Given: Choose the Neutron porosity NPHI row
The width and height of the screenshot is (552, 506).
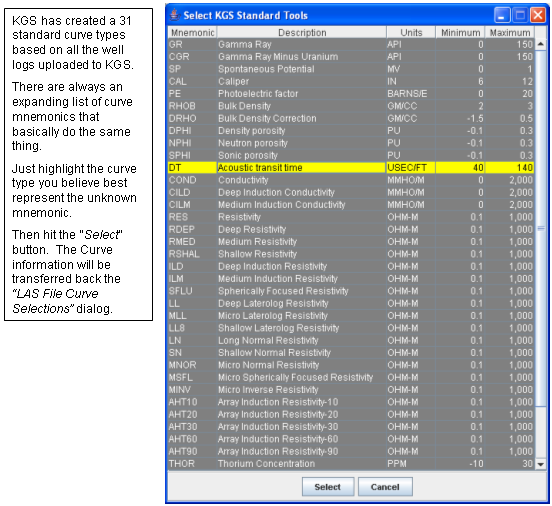Looking at the screenshot, I should pos(351,143).
